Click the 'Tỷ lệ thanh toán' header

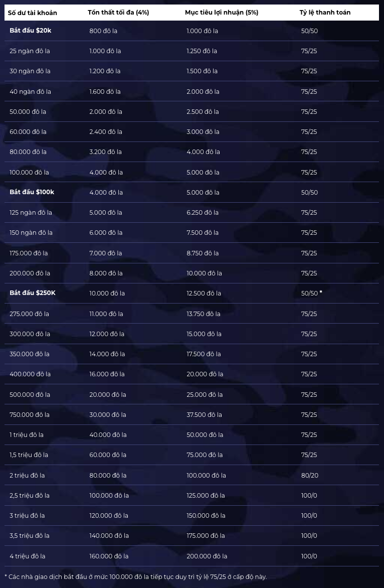tap(325, 13)
